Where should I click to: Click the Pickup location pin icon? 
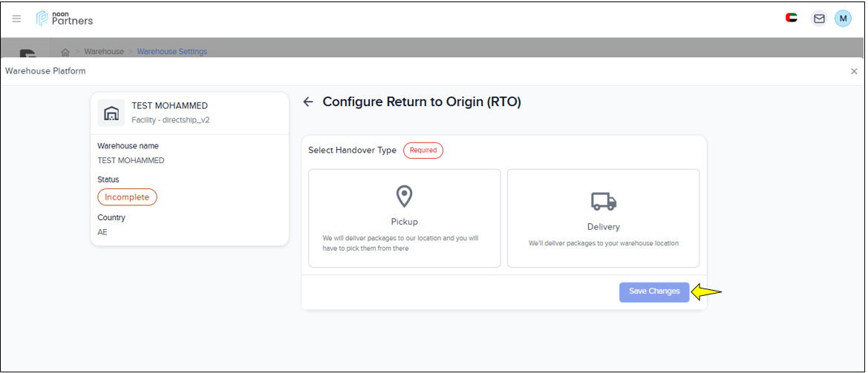404,197
